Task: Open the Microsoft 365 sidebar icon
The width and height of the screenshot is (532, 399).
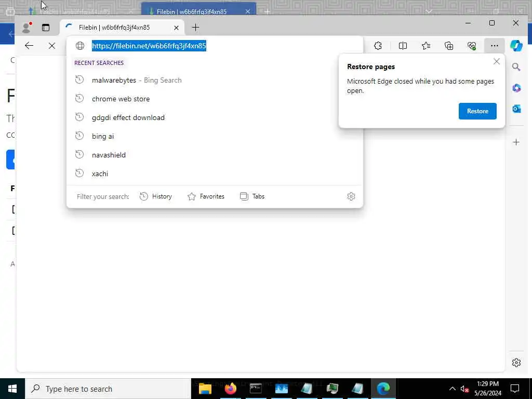Action: tap(516, 88)
